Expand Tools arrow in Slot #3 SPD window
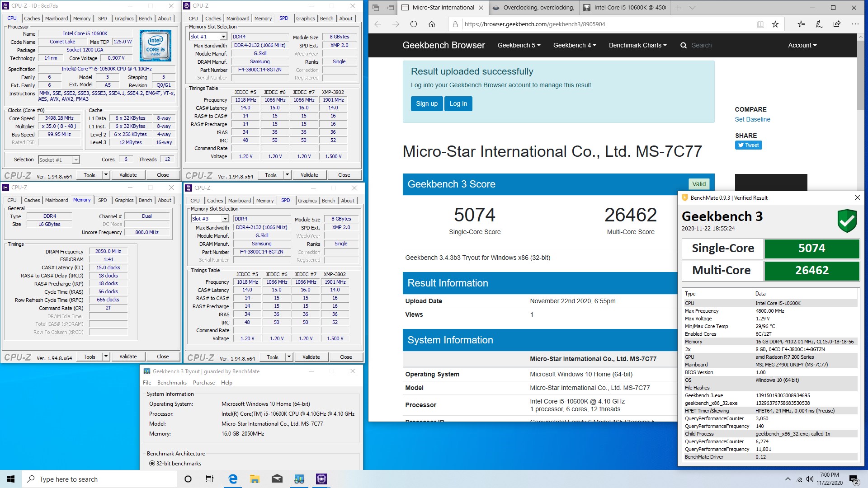The image size is (868, 488). [289, 357]
